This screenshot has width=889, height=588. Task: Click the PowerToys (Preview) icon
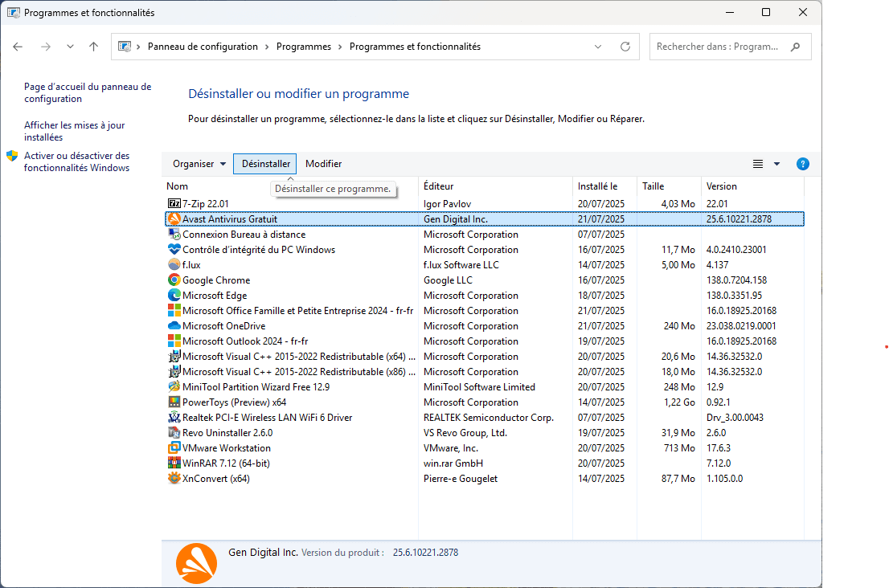click(174, 402)
